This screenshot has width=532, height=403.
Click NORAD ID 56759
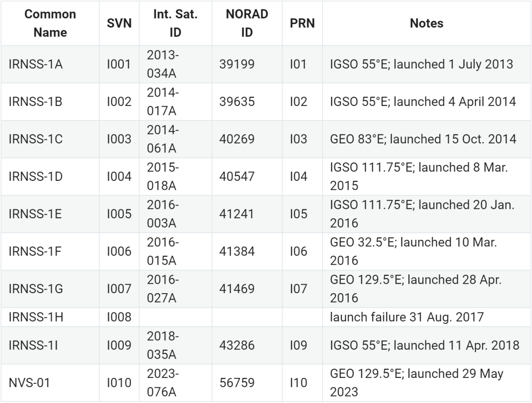(x=237, y=383)
